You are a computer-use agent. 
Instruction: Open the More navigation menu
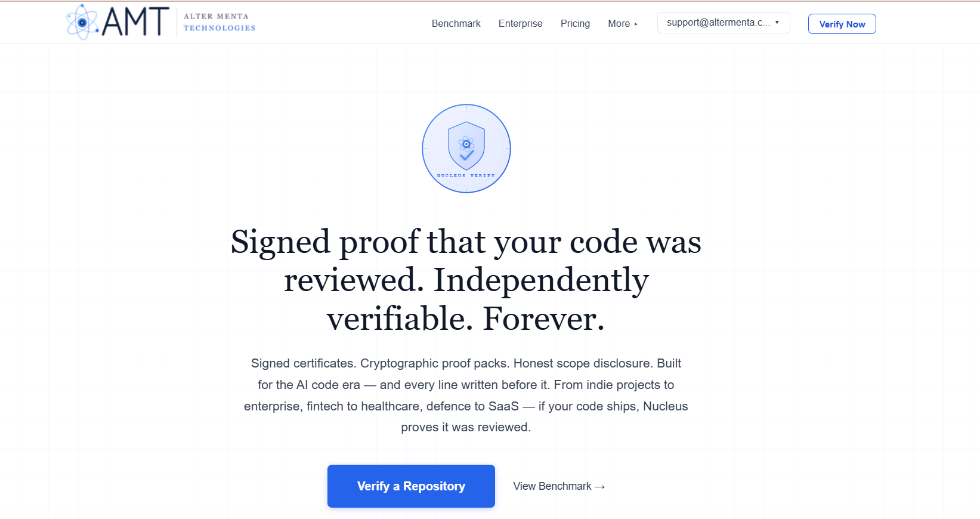click(620, 24)
